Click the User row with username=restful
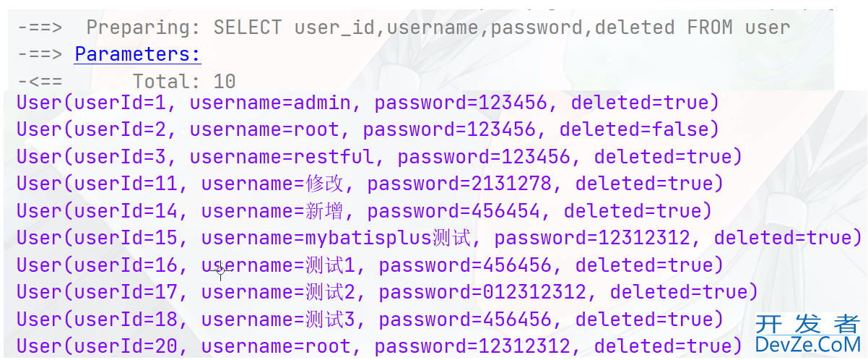868x360 pixels. coord(380,156)
